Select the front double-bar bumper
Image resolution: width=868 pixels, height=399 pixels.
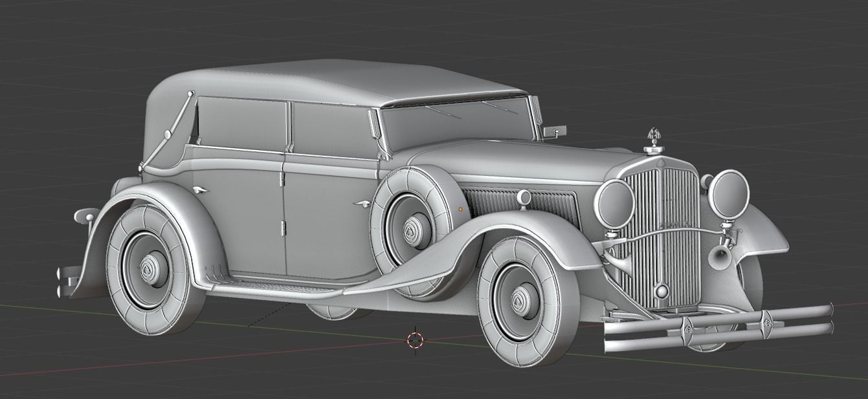[x=718, y=327]
